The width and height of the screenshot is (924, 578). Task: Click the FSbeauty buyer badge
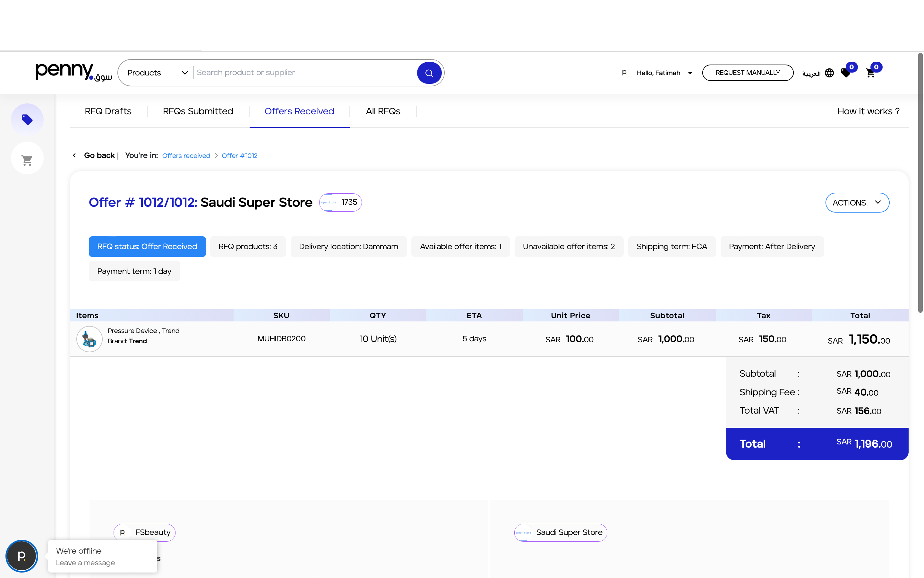(144, 532)
